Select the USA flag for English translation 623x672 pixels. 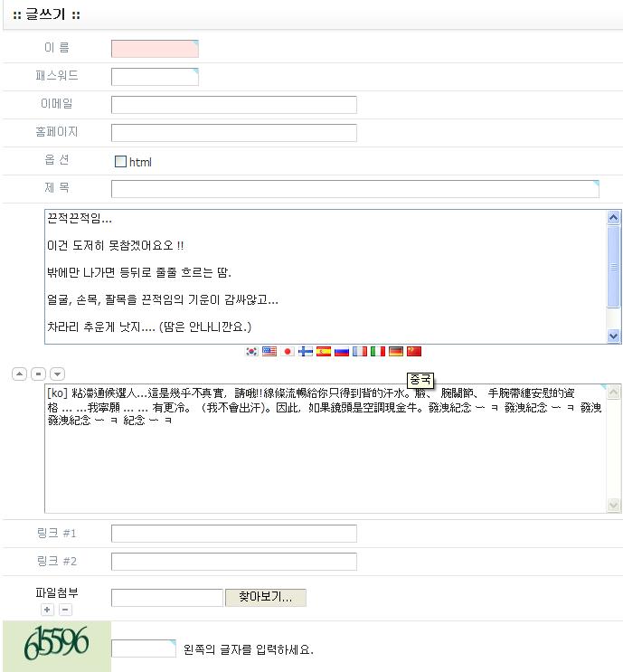click(x=269, y=352)
